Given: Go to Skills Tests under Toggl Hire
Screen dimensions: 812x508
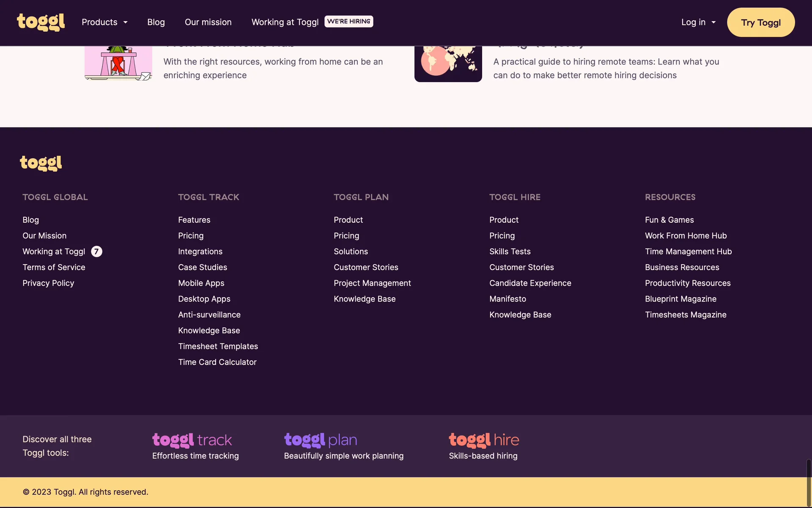Looking at the screenshot, I should (x=510, y=251).
